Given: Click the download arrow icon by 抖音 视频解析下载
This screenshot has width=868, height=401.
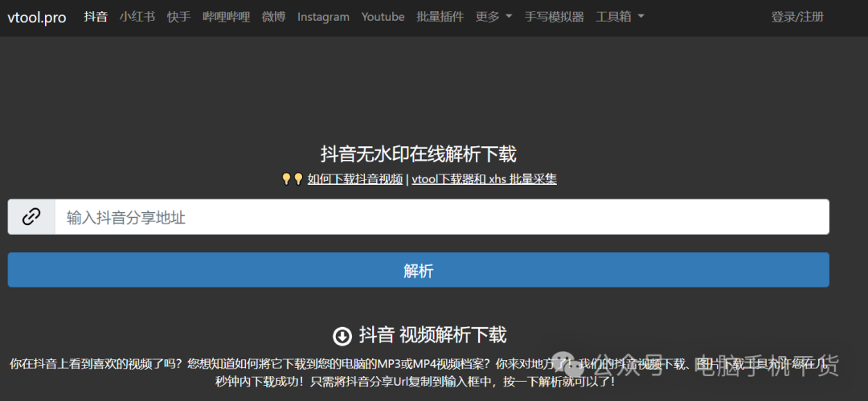Looking at the screenshot, I should 342,336.
